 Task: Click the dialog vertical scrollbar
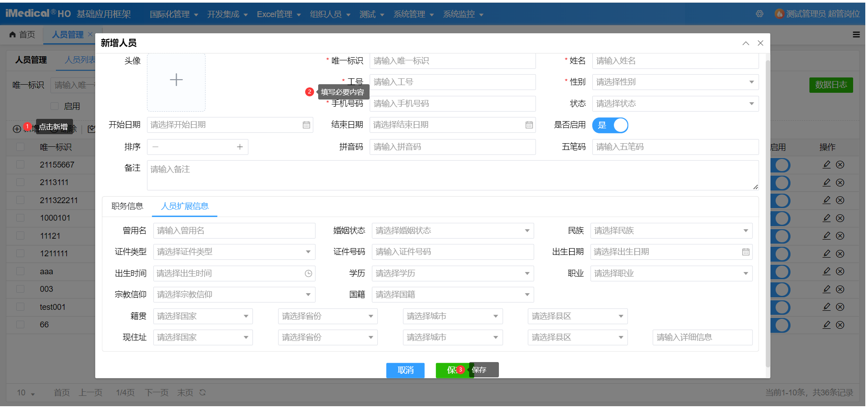(767, 214)
